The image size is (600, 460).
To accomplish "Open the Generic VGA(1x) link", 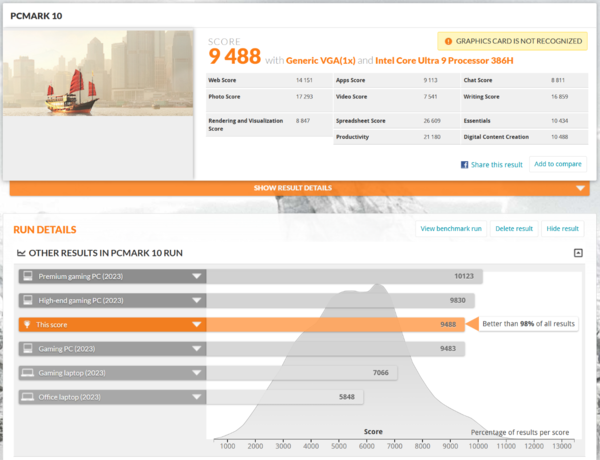I will tap(321, 60).
